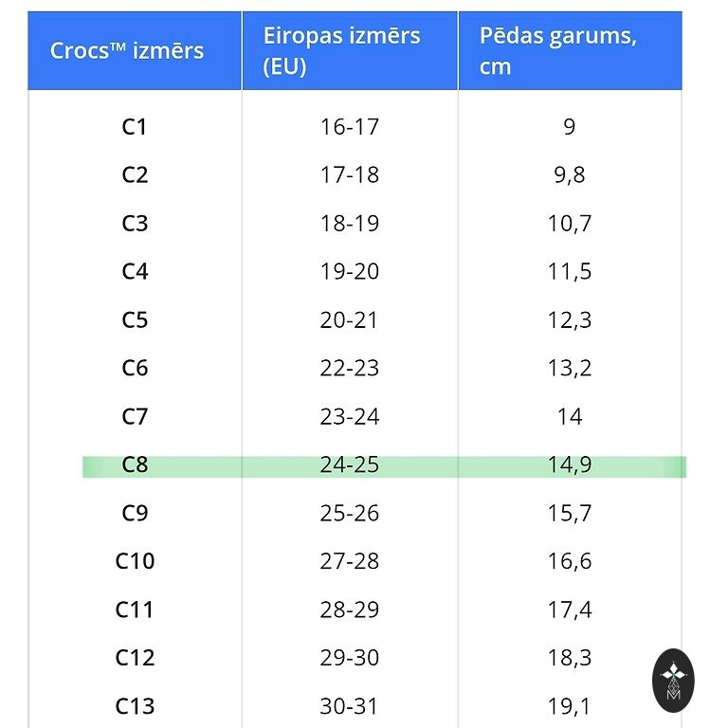This screenshot has height=728, width=710.
Task: Click the floating logo icon at bottom right
Action: click(x=673, y=681)
